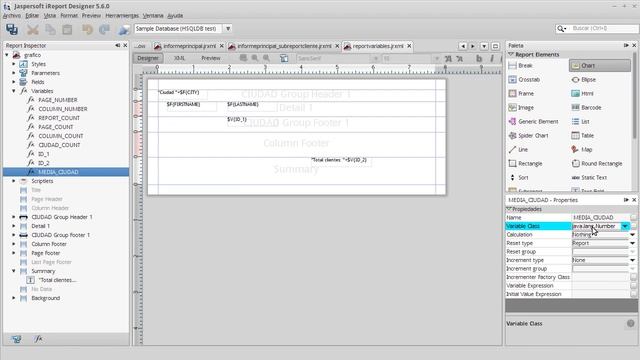Select the Barcode palette element
Image resolution: width=640 pixels, height=360 pixels.
coord(586,107)
